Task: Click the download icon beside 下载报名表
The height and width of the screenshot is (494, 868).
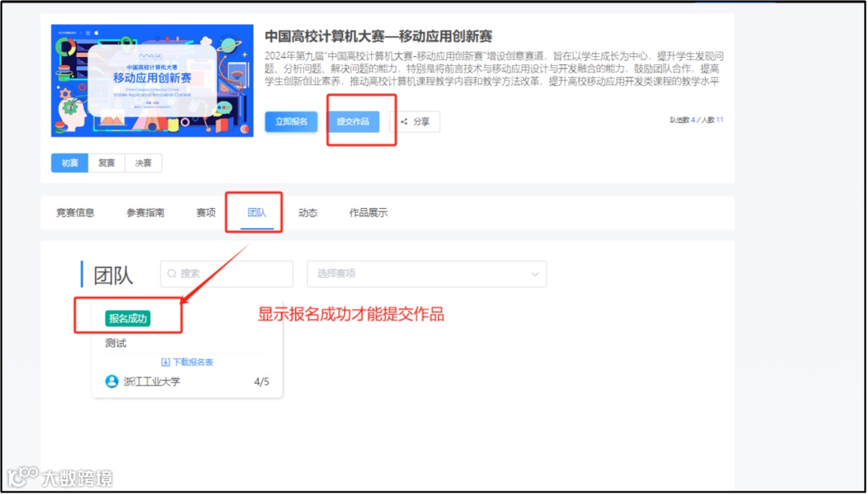Action: (x=166, y=362)
